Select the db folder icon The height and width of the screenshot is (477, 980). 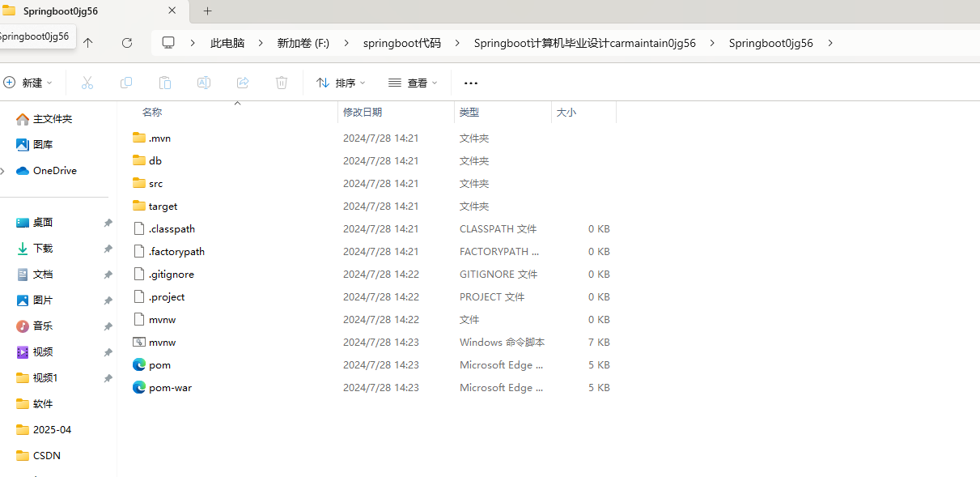139,160
